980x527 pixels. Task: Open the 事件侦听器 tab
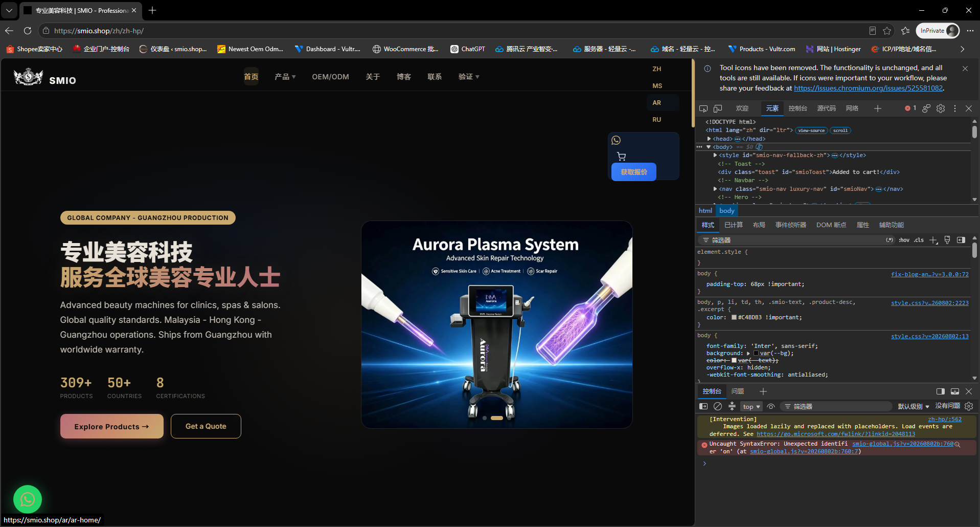[x=791, y=225]
